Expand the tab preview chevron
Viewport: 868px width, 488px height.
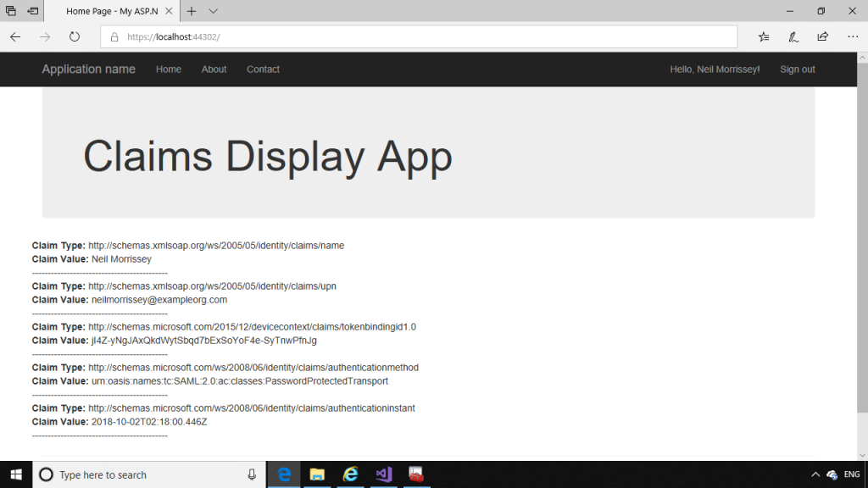coord(213,11)
